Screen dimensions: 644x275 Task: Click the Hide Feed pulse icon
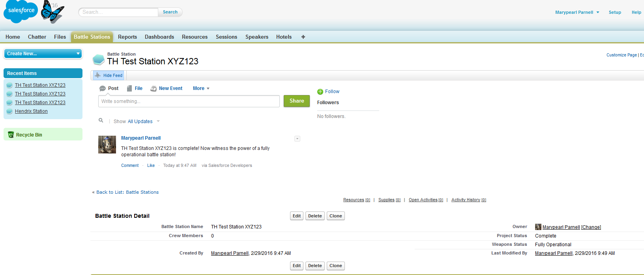click(x=97, y=75)
